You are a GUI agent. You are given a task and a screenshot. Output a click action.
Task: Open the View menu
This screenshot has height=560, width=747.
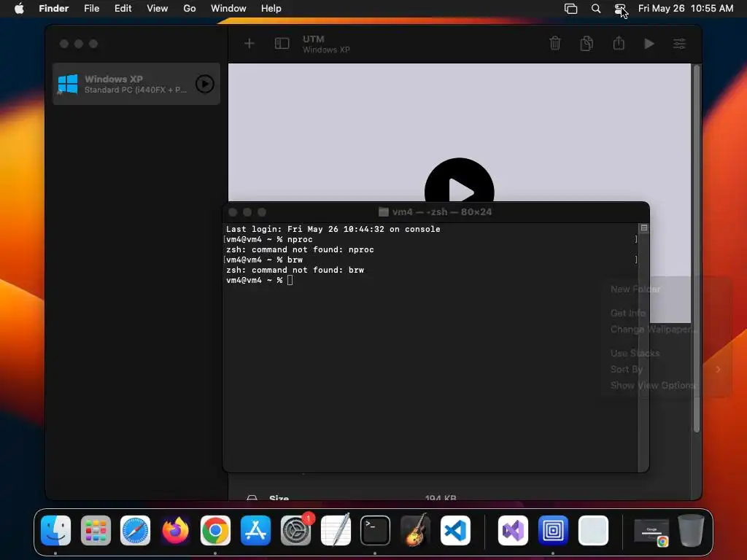[158, 8]
